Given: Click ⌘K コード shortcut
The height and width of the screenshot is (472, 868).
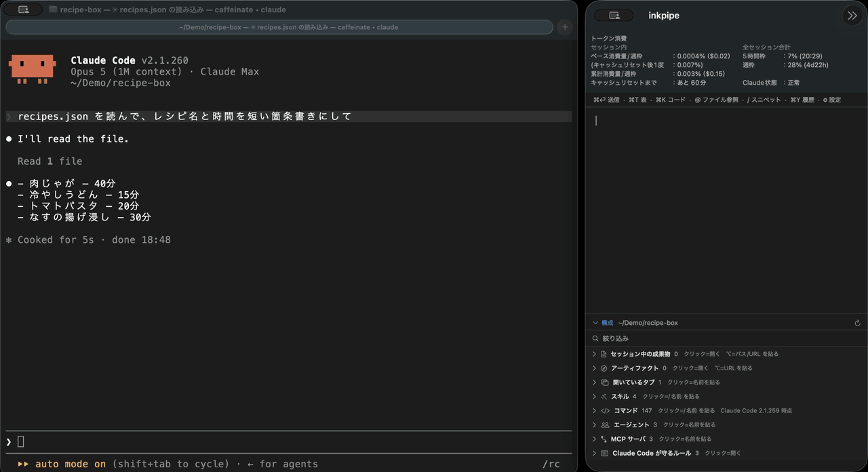Looking at the screenshot, I should tap(671, 100).
